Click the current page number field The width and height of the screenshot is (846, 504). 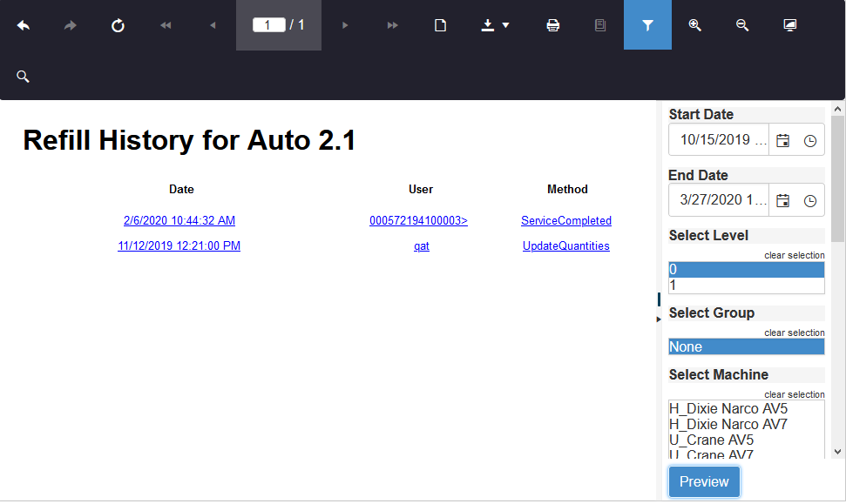click(268, 24)
